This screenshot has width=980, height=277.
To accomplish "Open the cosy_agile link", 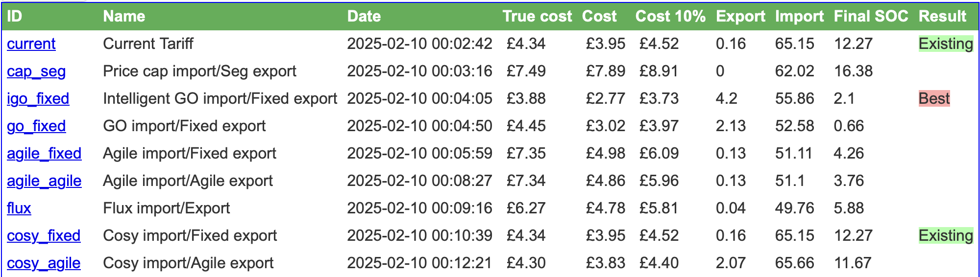I will (x=44, y=263).
